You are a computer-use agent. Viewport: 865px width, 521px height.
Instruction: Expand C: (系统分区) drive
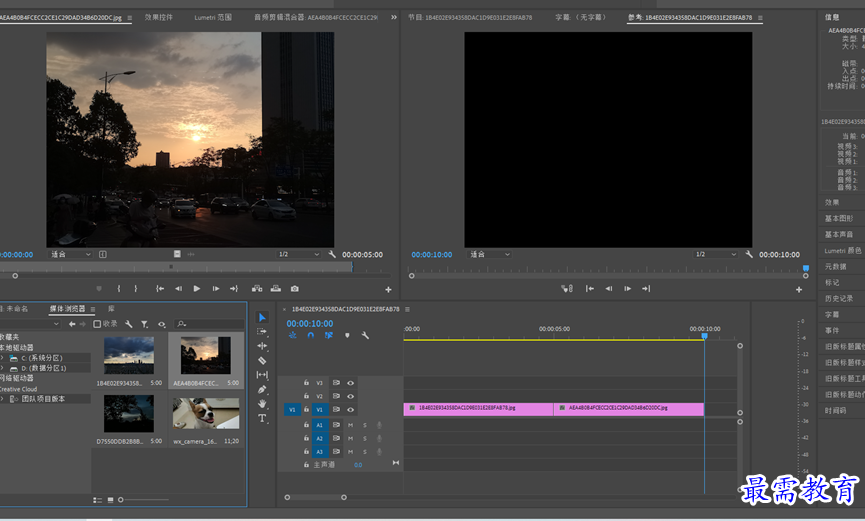click(3, 358)
